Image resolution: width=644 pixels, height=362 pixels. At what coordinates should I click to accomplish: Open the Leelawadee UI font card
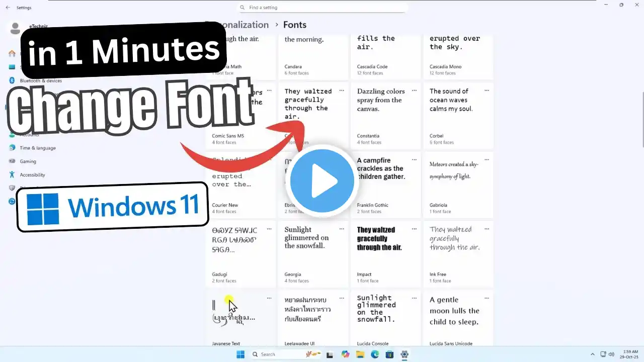pyautogui.click(x=313, y=319)
